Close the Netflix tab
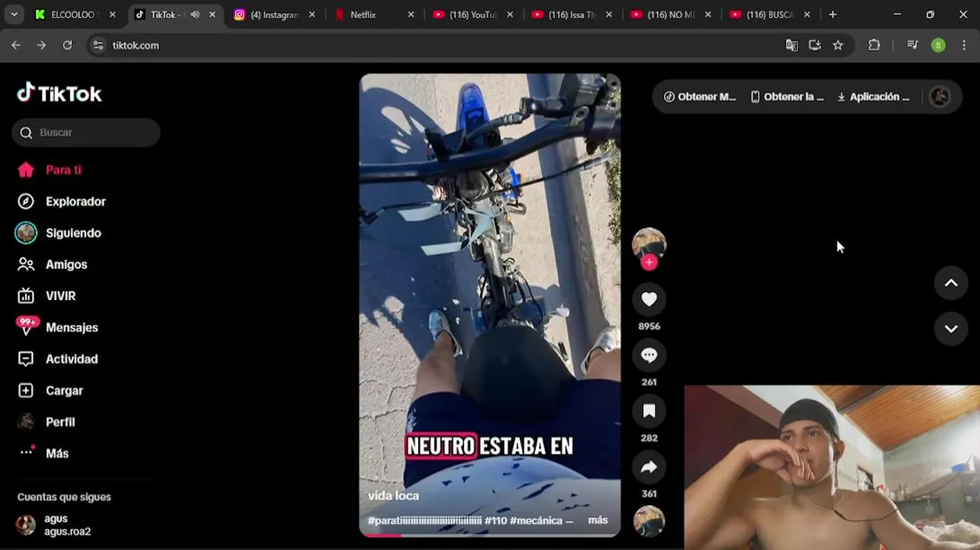 411,15
